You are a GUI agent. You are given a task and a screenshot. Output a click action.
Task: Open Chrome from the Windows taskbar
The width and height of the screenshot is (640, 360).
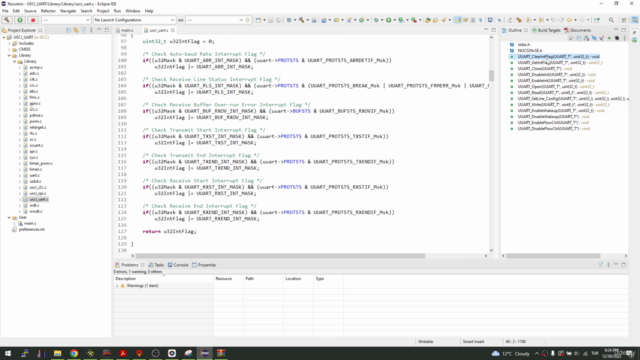pyautogui.click(x=74, y=353)
